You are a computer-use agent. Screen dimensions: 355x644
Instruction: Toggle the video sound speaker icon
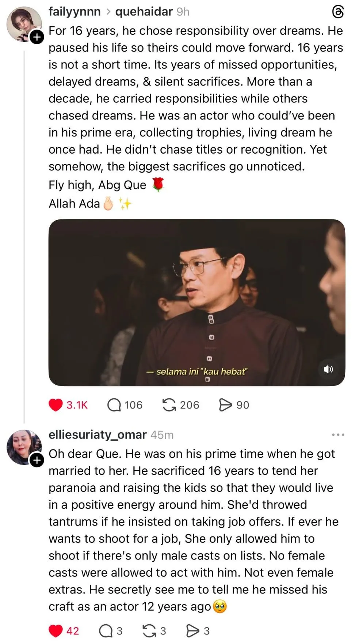(x=328, y=369)
